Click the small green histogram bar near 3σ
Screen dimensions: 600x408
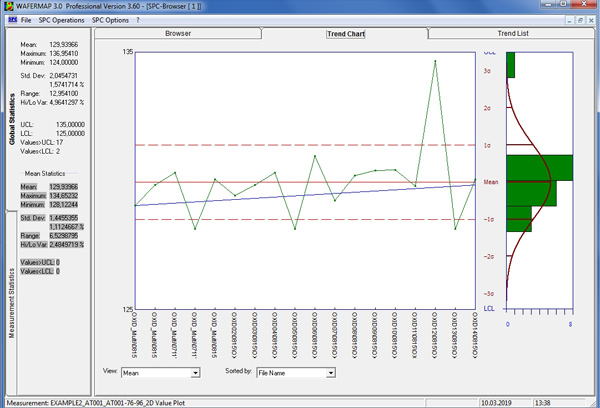(510, 65)
